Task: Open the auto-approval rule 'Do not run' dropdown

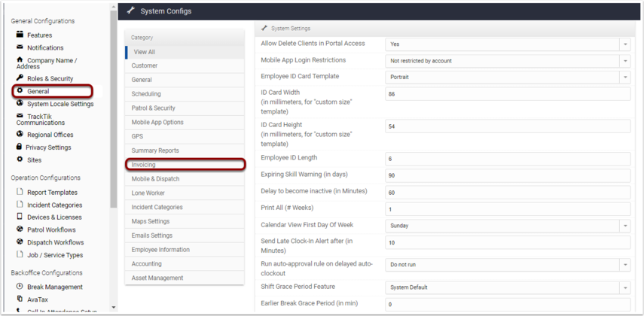Action: click(x=508, y=265)
